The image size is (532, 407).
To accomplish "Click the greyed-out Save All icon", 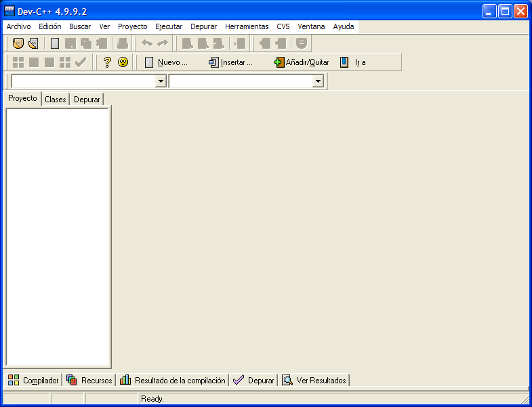I will [x=86, y=43].
